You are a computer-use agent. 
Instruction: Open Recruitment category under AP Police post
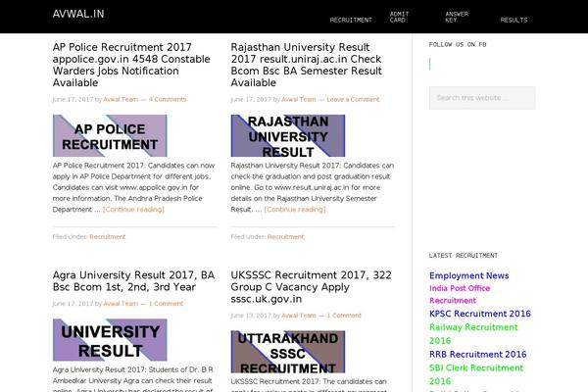(x=108, y=237)
